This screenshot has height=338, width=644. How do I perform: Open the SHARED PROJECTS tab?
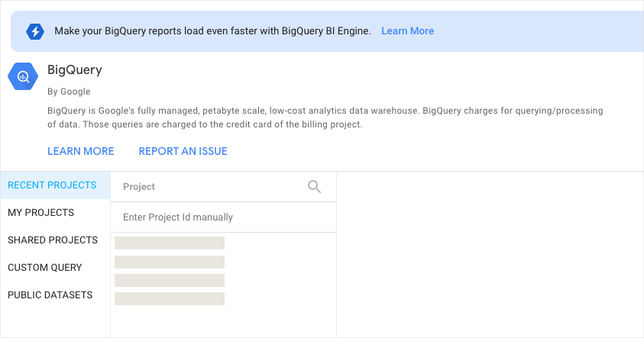pyautogui.click(x=53, y=240)
